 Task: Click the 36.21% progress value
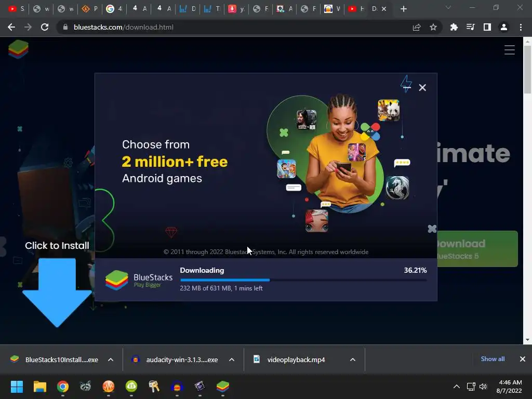pyautogui.click(x=415, y=270)
